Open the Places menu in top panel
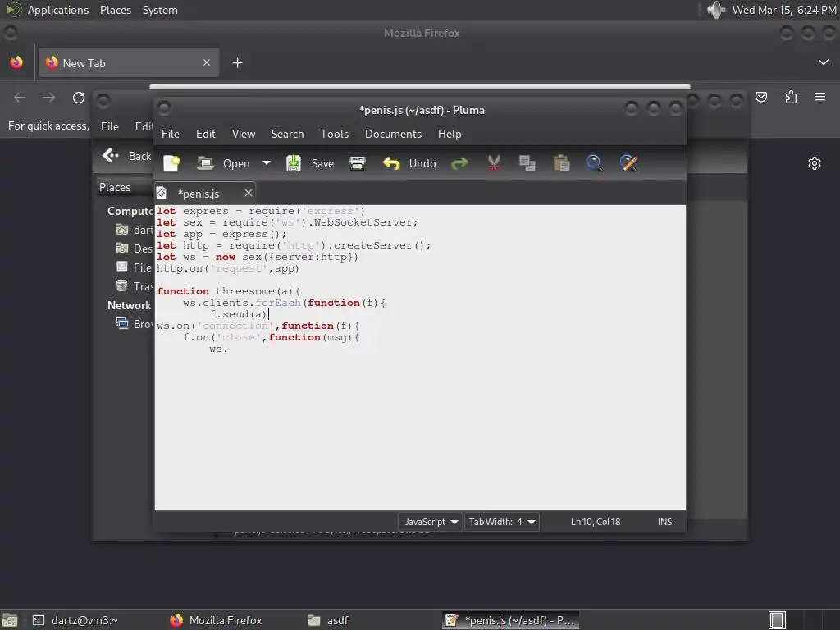840x630 pixels. [x=116, y=10]
